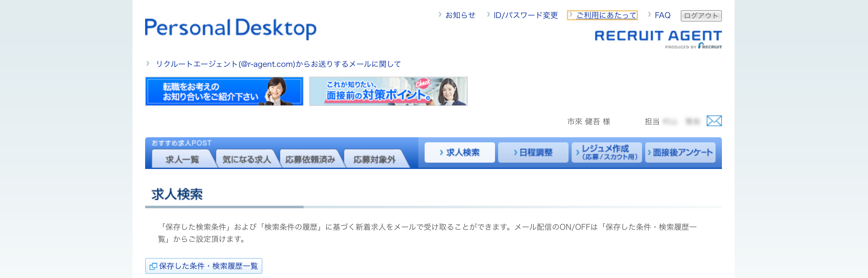The height and width of the screenshot is (278, 868).
Task: Switch to the 気になる求人 tab
Action: (246, 159)
